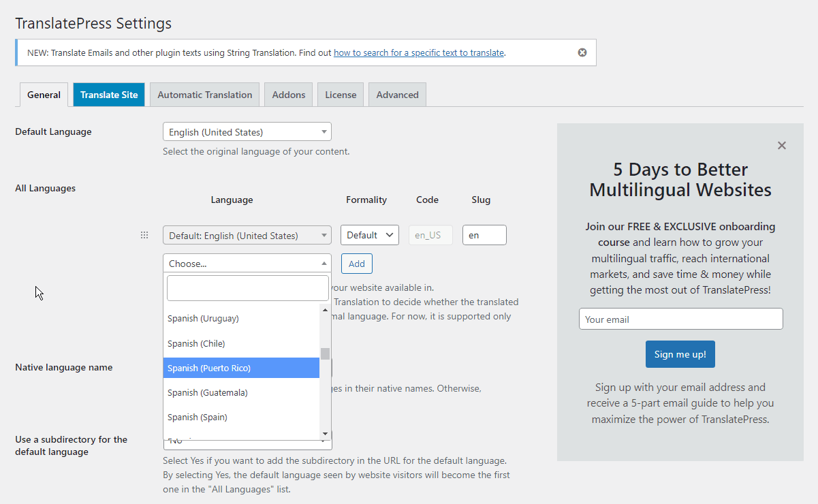Screen dimensions: 818x504
Task: Click the Your email input field
Action: click(x=680, y=319)
